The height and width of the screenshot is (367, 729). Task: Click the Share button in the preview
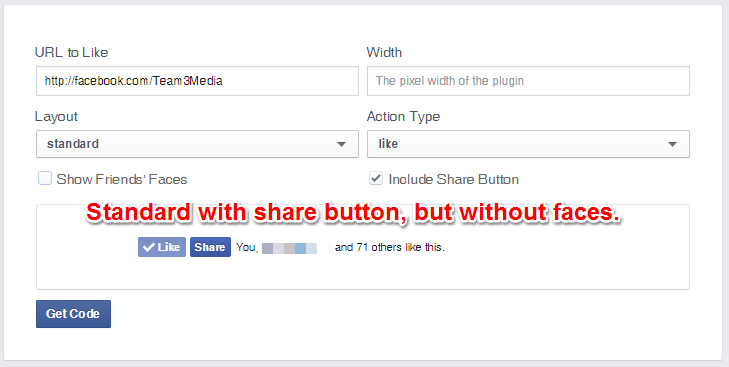click(210, 247)
